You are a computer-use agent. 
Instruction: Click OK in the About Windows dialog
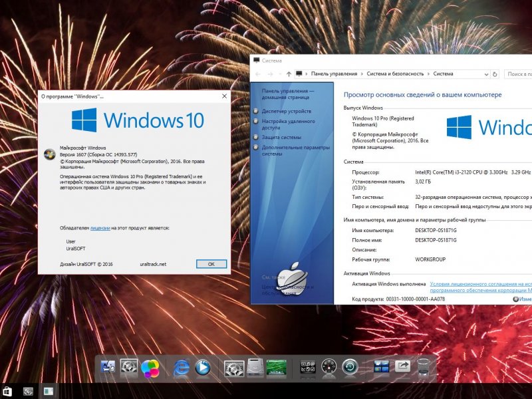[x=211, y=264]
